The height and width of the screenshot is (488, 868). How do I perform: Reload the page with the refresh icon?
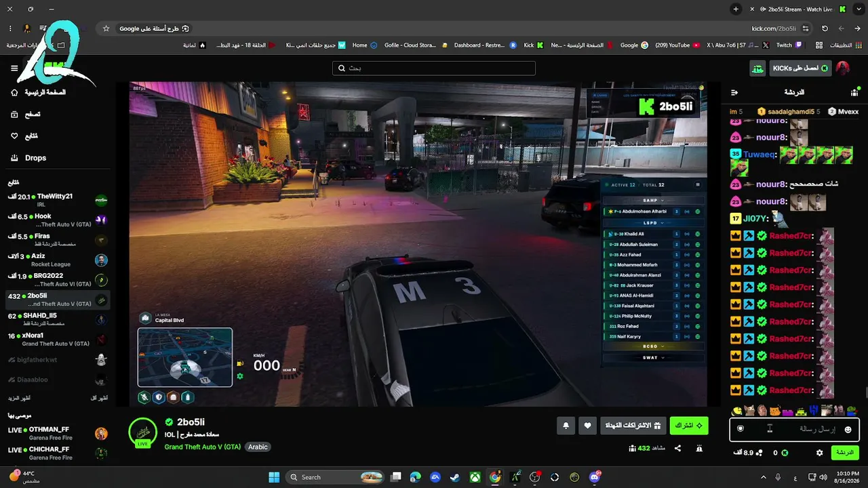(825, 28)
